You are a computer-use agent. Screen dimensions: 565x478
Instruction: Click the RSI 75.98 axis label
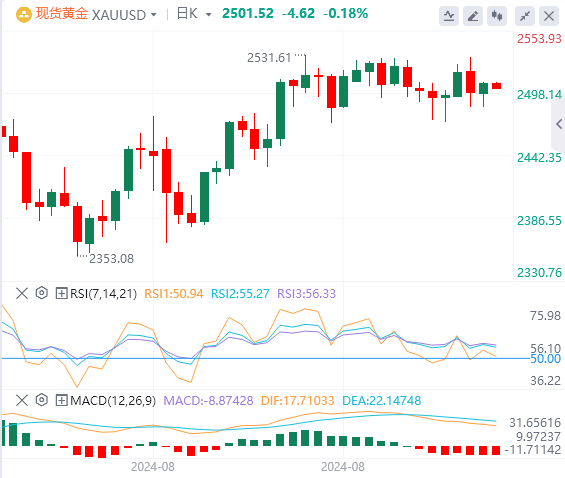tap(546, 316)
